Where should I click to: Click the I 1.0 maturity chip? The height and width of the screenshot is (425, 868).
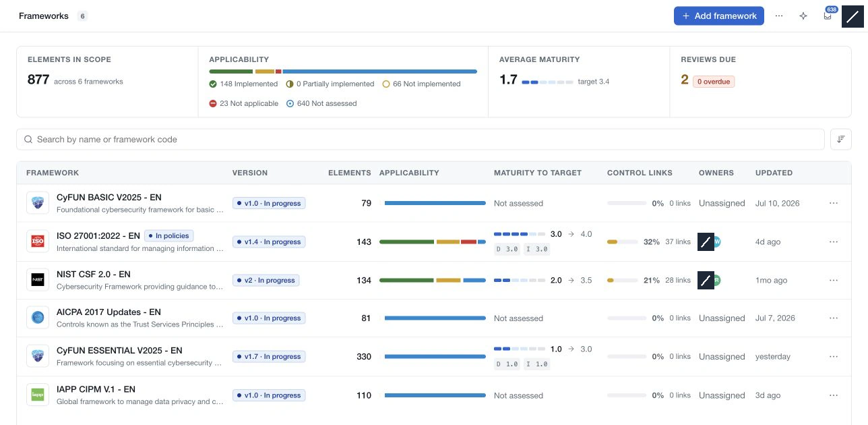coord(537,364)
